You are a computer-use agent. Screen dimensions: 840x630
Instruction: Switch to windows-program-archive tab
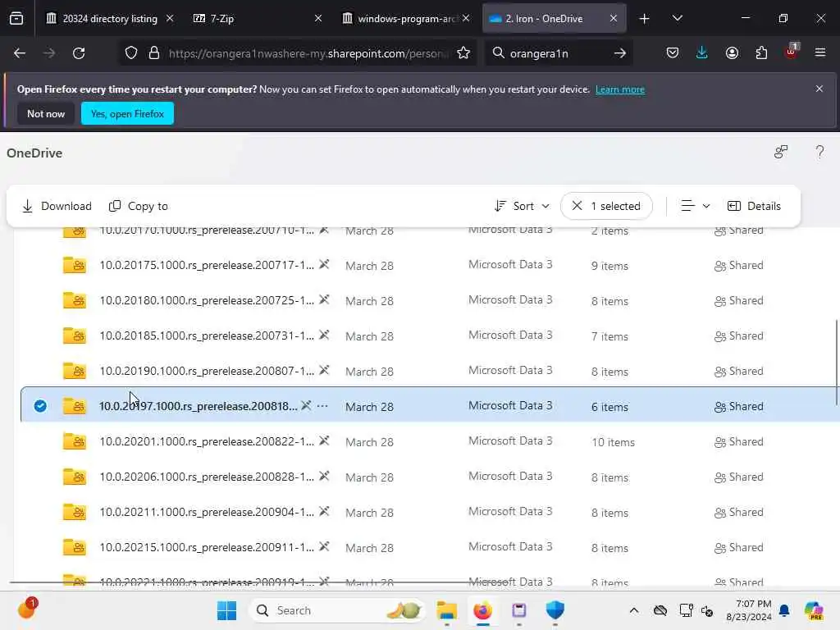pos(405,18)
